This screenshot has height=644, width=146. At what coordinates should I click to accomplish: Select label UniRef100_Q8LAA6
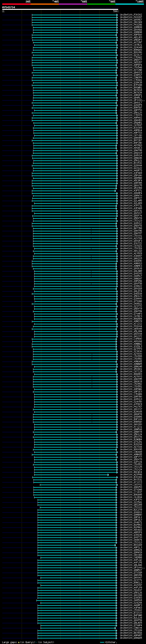[131, 565]
